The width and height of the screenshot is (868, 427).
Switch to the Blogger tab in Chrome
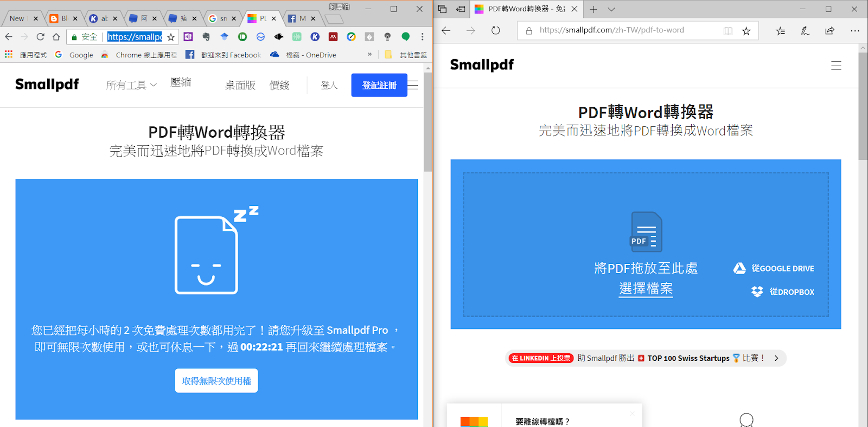point(63,18)
